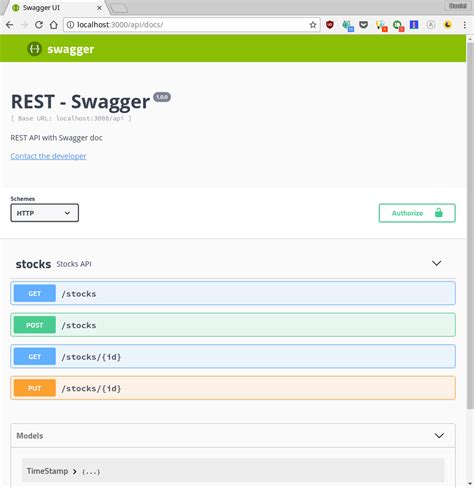
Task: Expand the GET /stocks operation
Action: coord(233,293)
